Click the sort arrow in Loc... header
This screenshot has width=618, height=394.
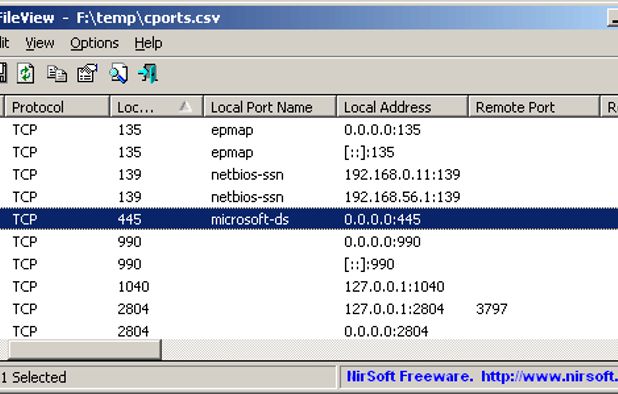coord(185,106)
